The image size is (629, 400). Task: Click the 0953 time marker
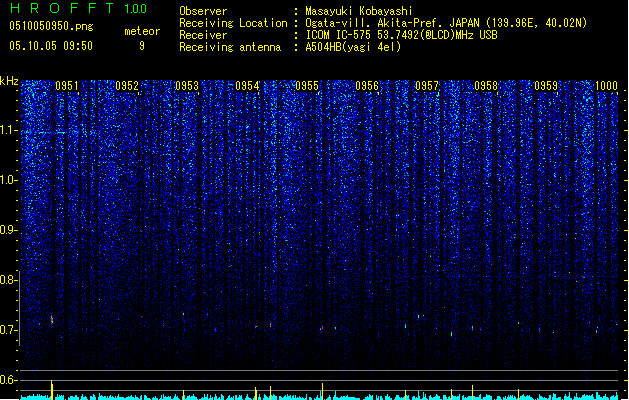point(187,86)
